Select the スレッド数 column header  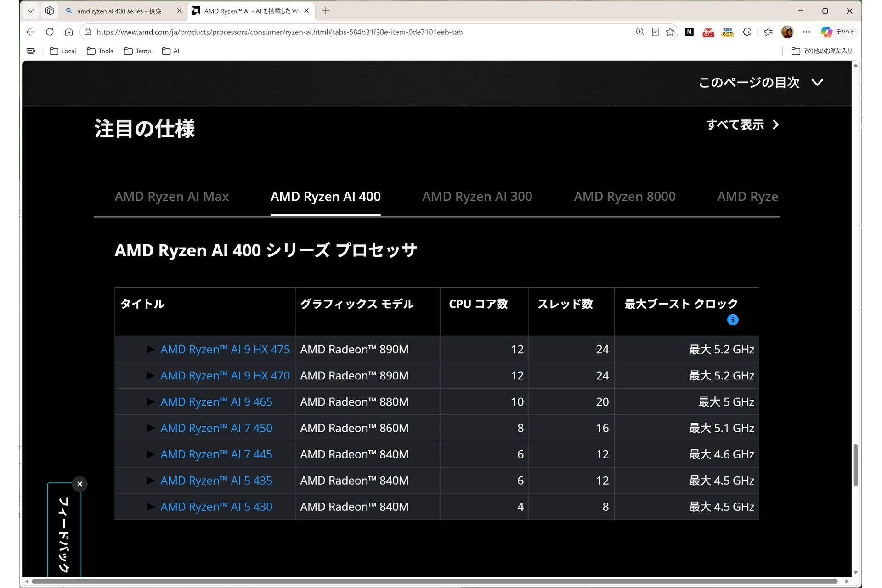click(x=571, y=312)
